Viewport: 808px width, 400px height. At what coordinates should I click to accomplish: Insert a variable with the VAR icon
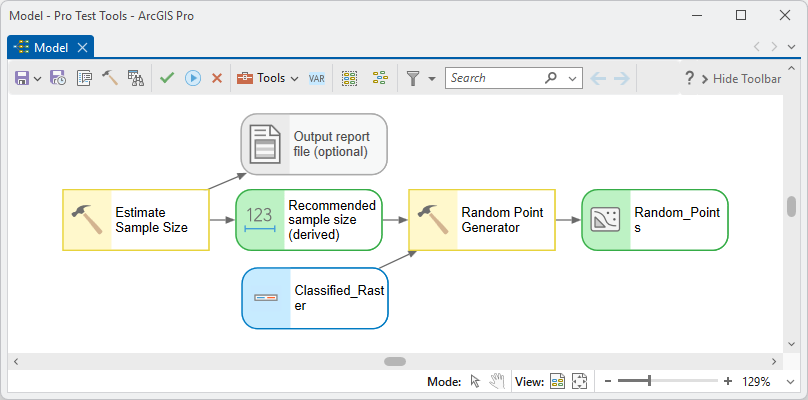pyautogui.click(x=316, y=78)
